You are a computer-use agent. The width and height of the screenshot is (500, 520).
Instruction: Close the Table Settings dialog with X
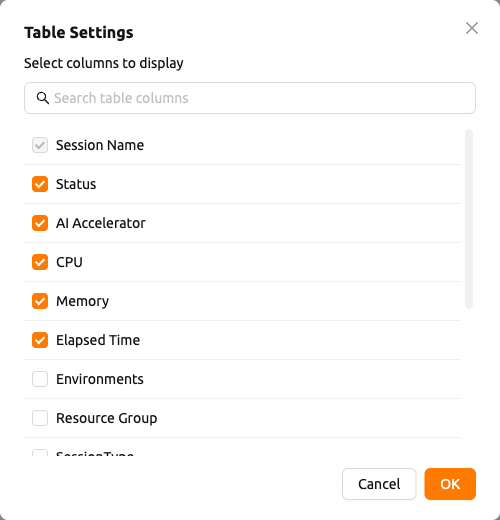tap(472, 28)
